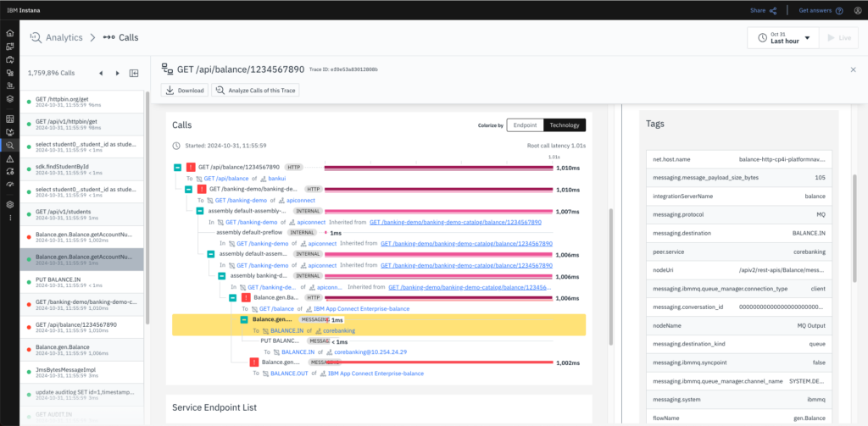Colorize calls by Endpoint
The height and width of the screenshot is (426, 868).
click(525, 125)
